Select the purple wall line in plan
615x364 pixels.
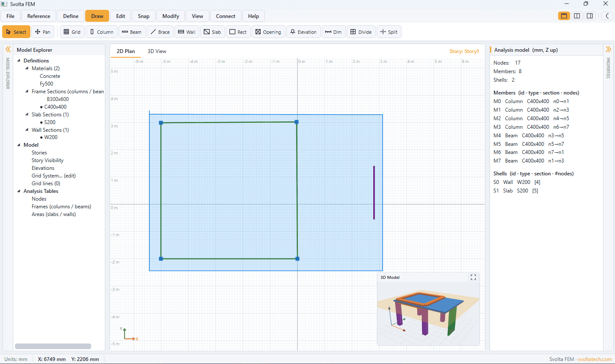click(374, 192)
